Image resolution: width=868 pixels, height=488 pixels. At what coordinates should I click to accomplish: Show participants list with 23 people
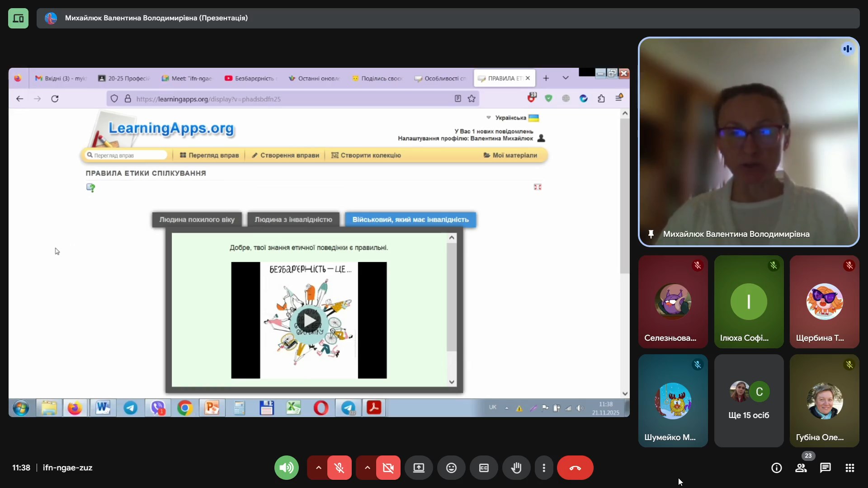coord(801,468)
